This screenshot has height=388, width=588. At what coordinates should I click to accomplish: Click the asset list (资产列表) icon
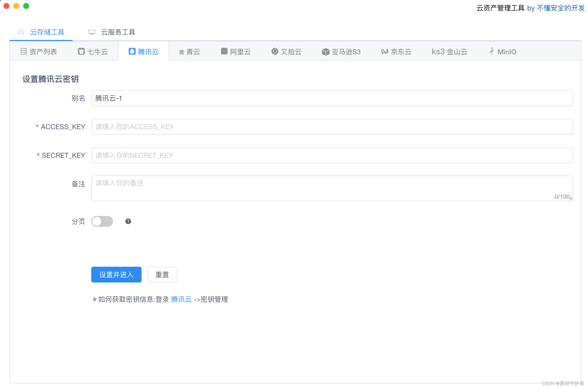(23, 52)
